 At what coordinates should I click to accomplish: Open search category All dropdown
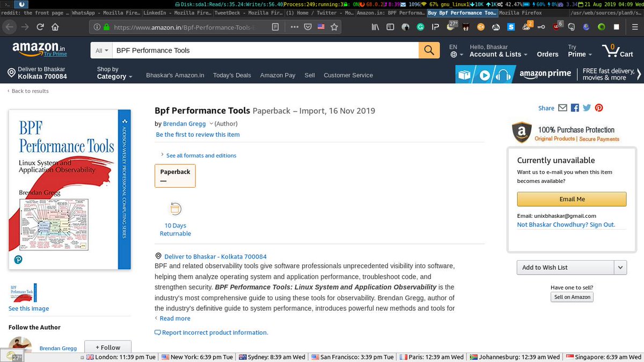pyautogui.click(x=101, y=50)
